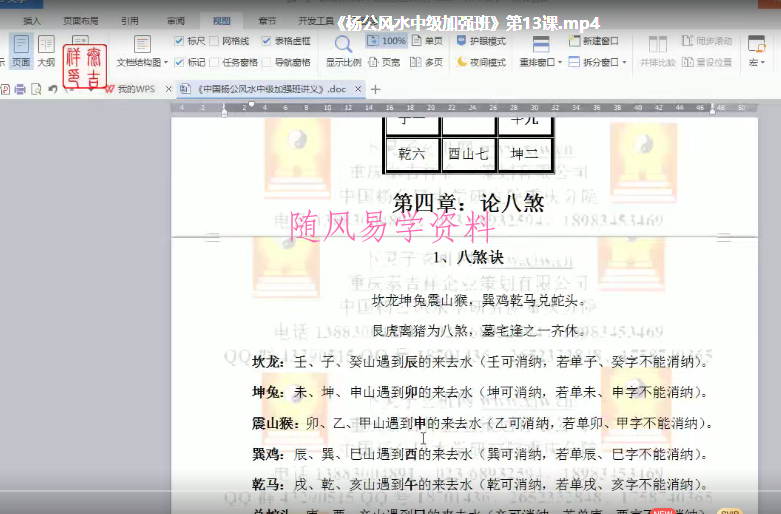Screen dimensions: 781x514
Task: Click the line starting with 乾马：
Action: pyautogui.click(x=480, y=485)
